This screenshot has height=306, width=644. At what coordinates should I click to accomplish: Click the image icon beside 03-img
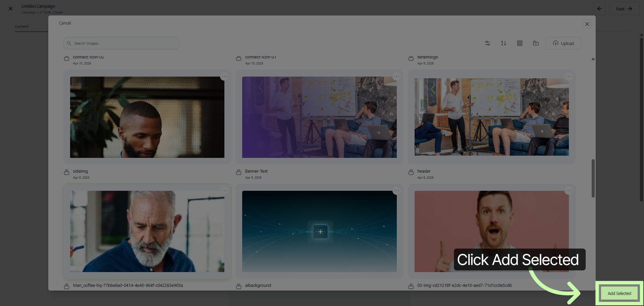point(411,287)
